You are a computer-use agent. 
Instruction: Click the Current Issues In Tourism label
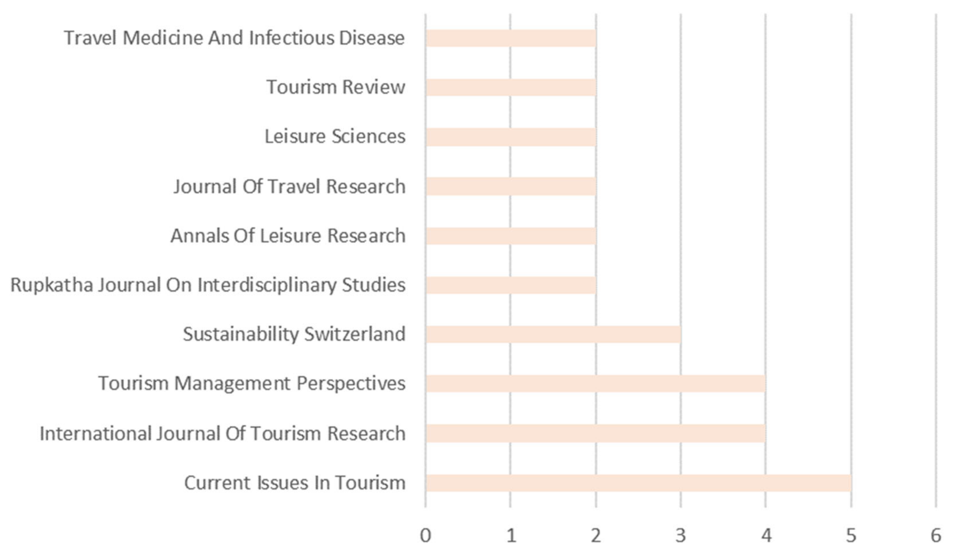tap(295, 483)
